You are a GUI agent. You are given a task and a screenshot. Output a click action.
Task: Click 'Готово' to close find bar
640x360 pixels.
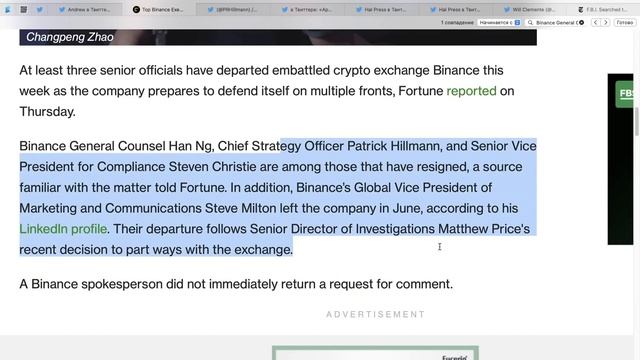(624, 22)
